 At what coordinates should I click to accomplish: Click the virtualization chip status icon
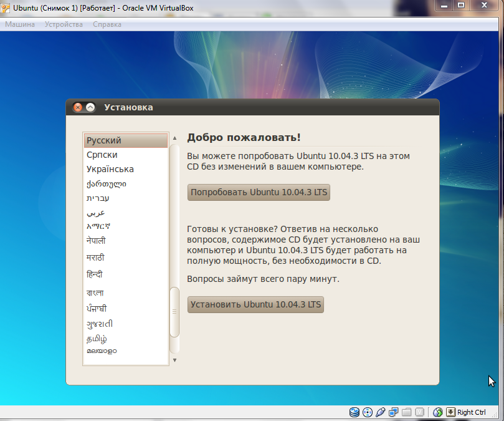click(x=419, y=412)
